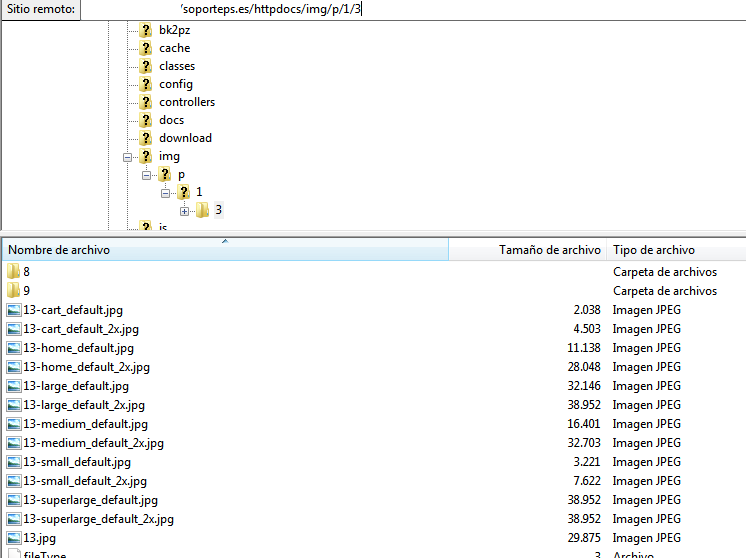
Task: Select the config folder icon
Action: (x=146, y=84)
